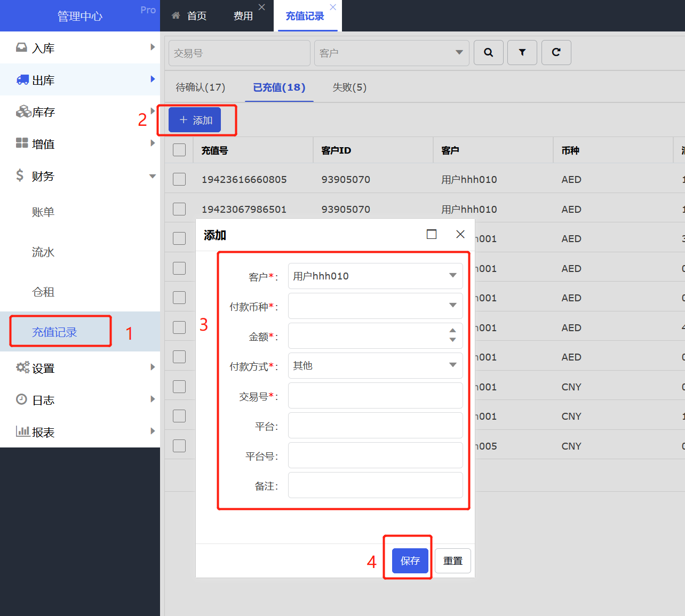Click the grid icon beside 增值
Viewport: 685px width, 616px height.
tap(22, 143)
